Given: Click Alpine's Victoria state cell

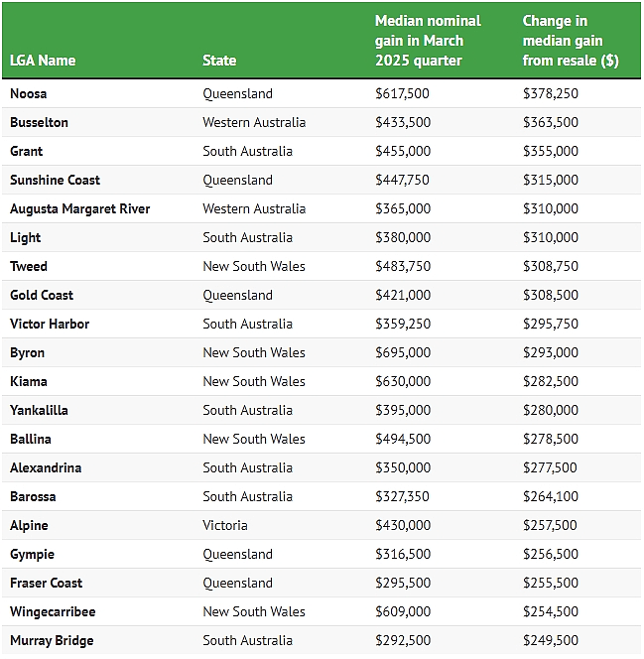Looking at the screenshot, I should click(x=225, y=525).
